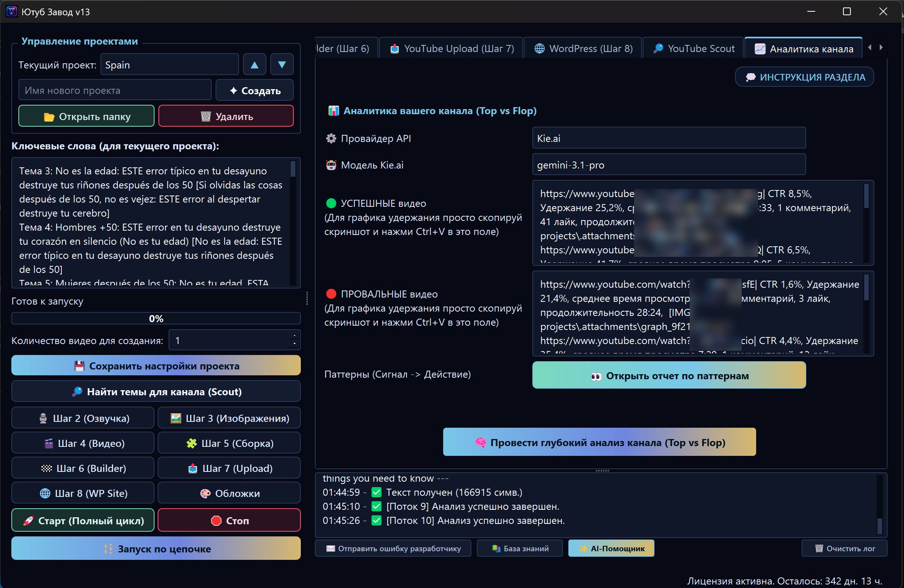Select next project with down arrow
The width and height of the screenshot is (904, 588).
[x=282, y=65]
